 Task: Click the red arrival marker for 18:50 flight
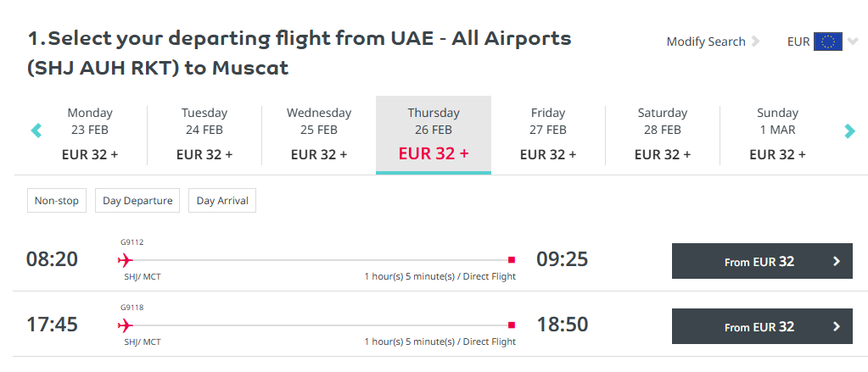pyautogui.click(x=512, y=325)
